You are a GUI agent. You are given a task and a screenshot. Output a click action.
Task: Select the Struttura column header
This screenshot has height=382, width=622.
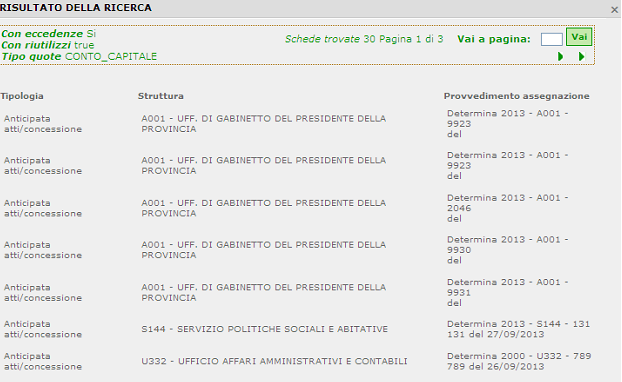click(161, 96)
